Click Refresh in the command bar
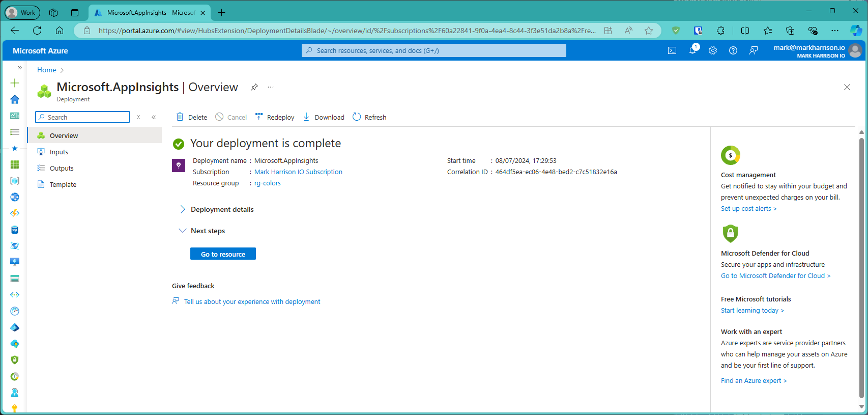The image size is (868, 415). point(369,117)
